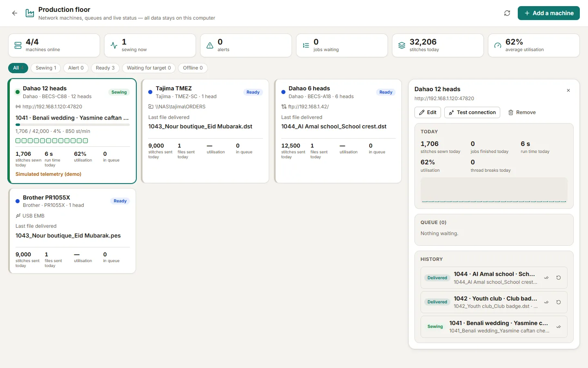Click the machines online server icon
Screen dimensions: 588x368
click(18, 45)
